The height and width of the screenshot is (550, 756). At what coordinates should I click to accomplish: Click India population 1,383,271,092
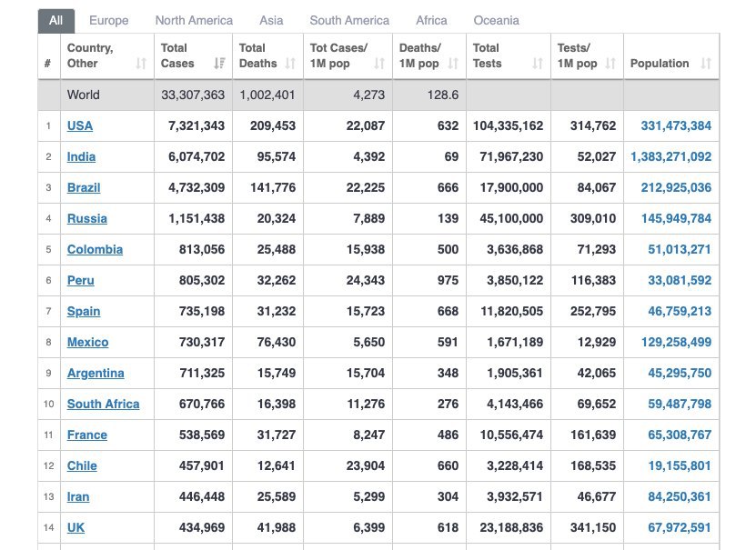(671, 157)
